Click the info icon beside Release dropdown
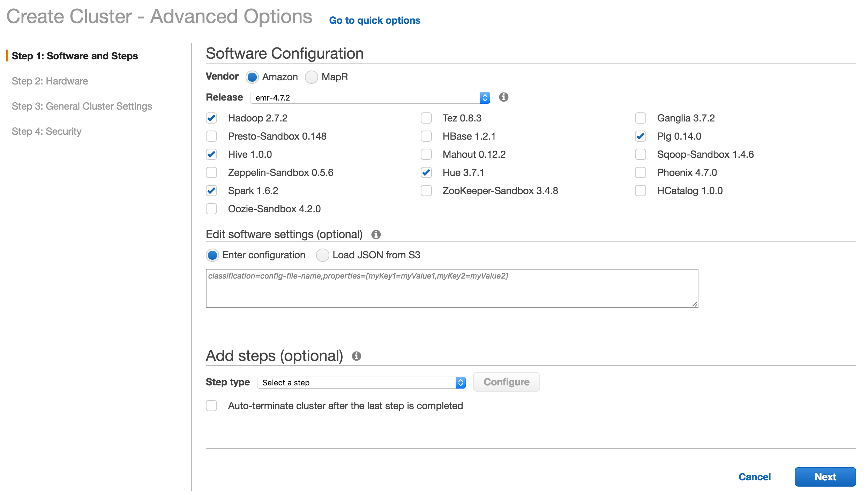This screenshot has height=495, width=868. 503,97
